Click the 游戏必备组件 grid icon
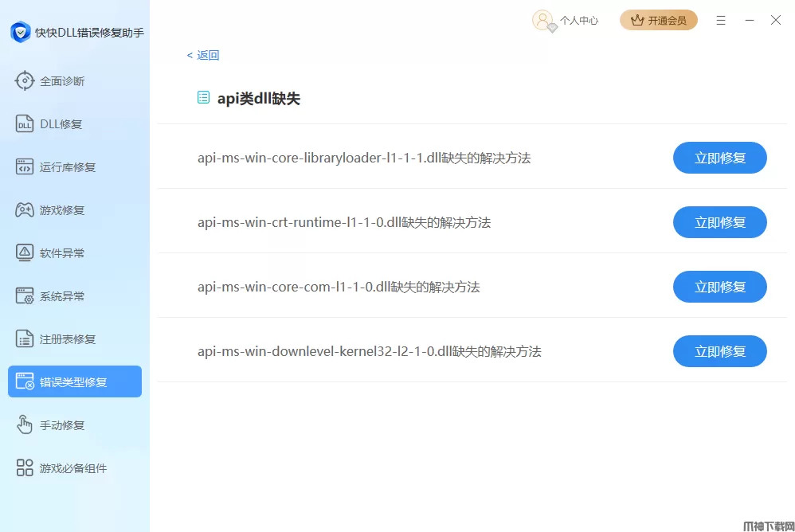Viewport: 795px width, 532px height. tap(25, 467)
